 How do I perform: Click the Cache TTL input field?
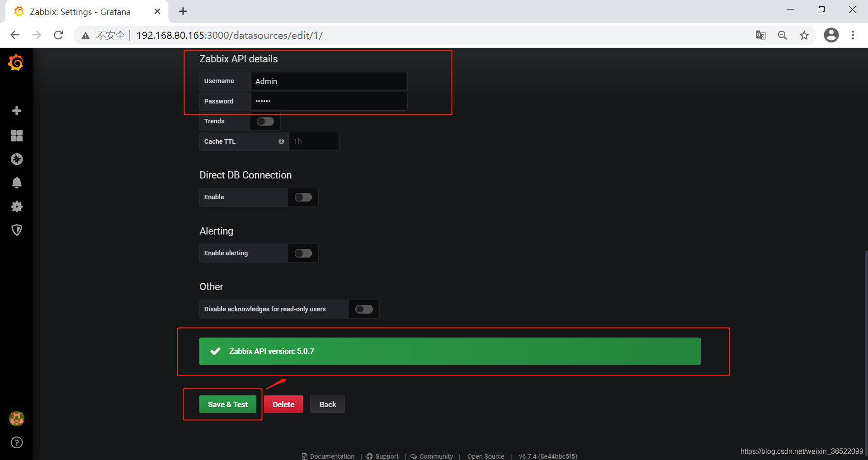pyautogui.click(x=314, y=141)
